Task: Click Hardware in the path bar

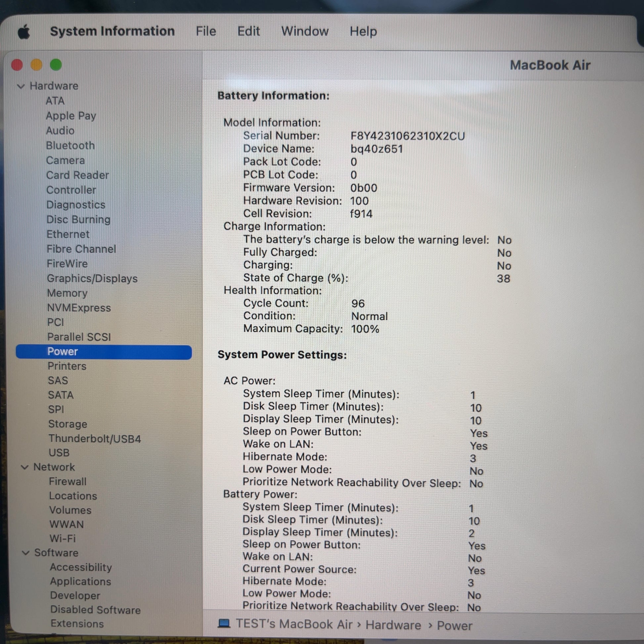Action: click(x=393, y=625)
